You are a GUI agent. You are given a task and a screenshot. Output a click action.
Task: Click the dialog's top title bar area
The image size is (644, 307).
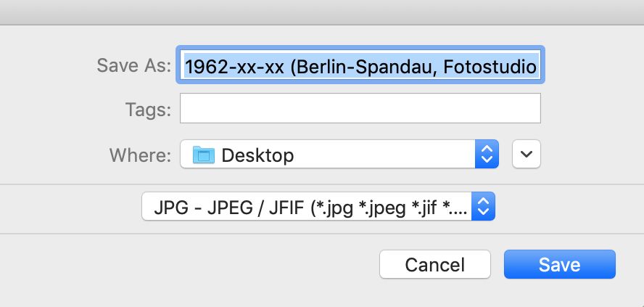[322, 12]
